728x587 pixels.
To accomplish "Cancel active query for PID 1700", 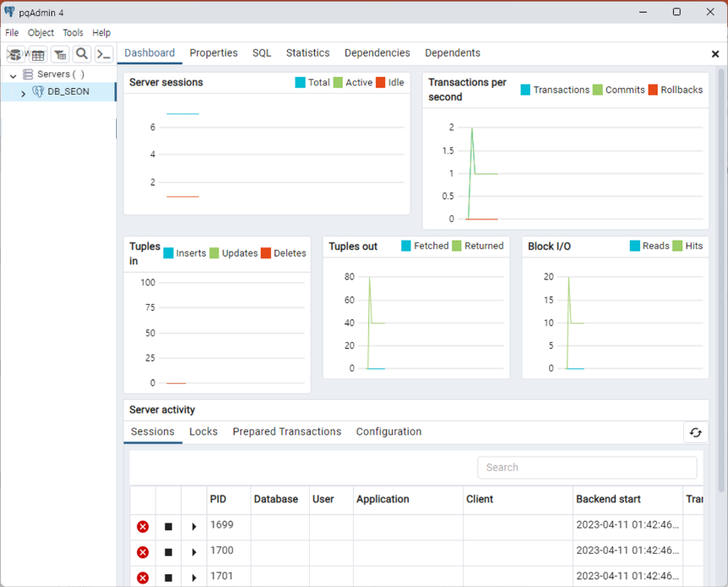I will [168, 552].
